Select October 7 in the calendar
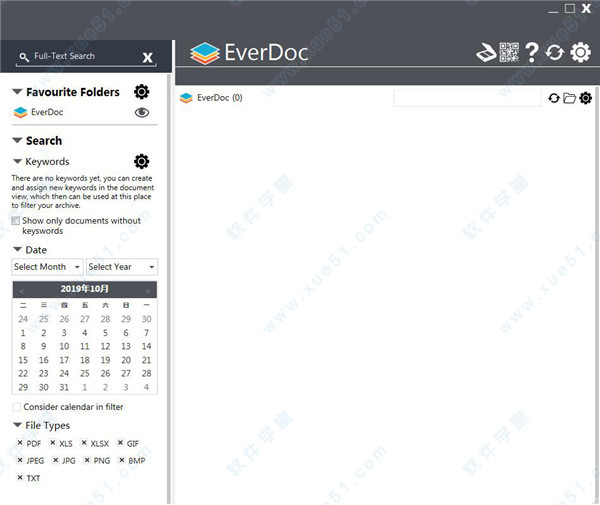600x505 pixels. tap(147, 333)
